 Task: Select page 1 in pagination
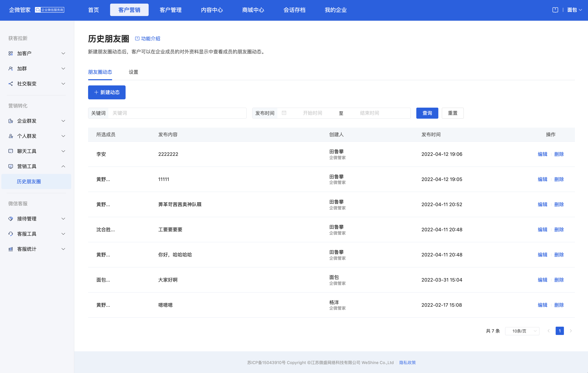(560, 331)
